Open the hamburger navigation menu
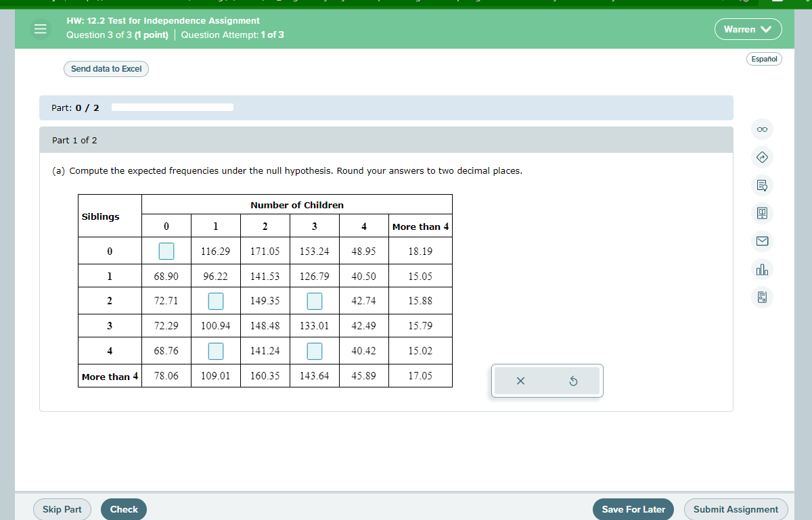 coord(41,29)
